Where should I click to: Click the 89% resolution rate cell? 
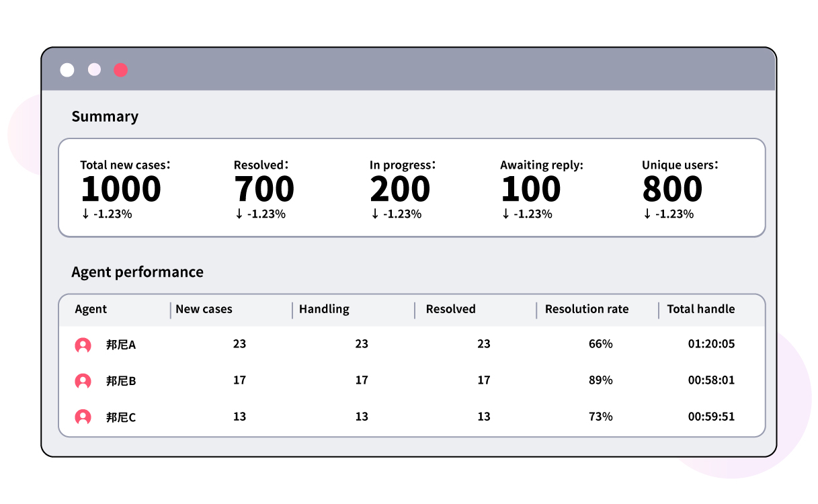point(601,380)
